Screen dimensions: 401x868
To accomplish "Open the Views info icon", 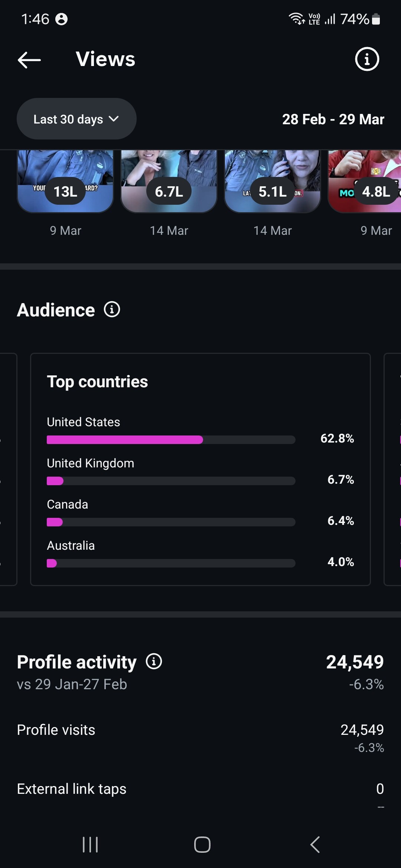I will click(x=367, y=59).
